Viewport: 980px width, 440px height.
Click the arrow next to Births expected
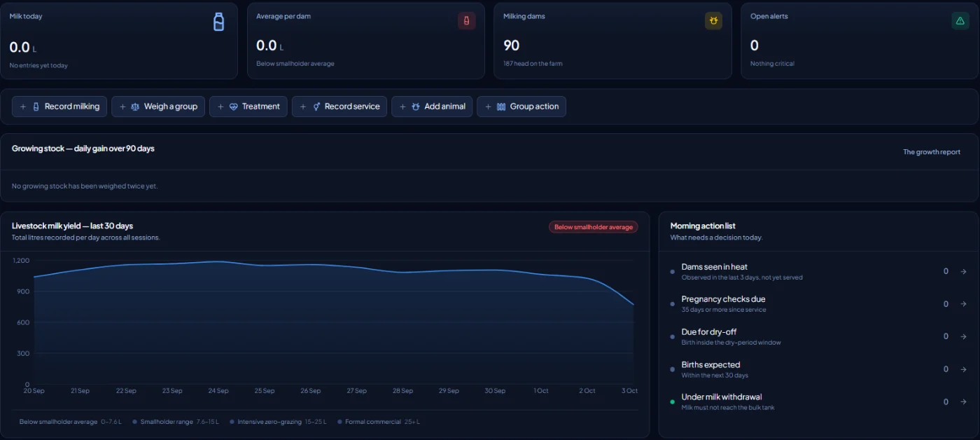click(x=963, y=369)
